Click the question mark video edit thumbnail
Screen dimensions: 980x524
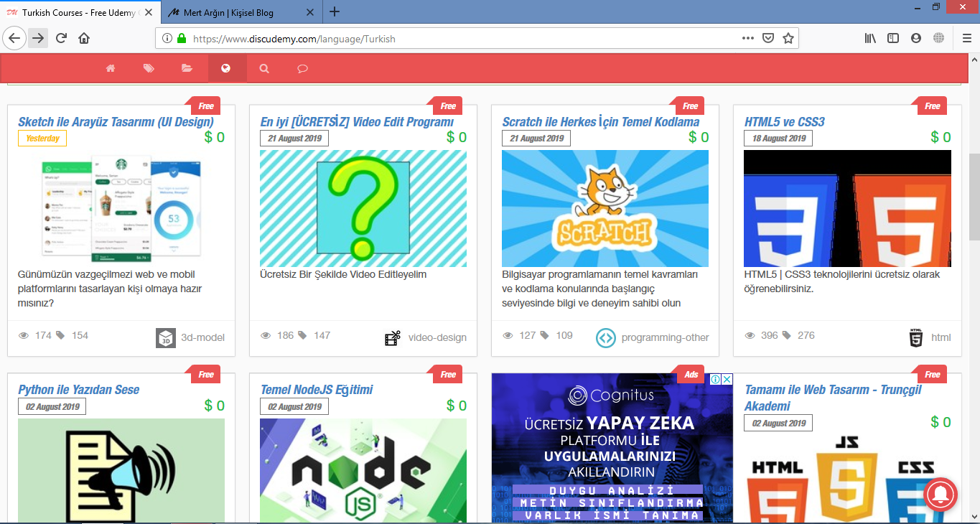[x=363, y=208]
